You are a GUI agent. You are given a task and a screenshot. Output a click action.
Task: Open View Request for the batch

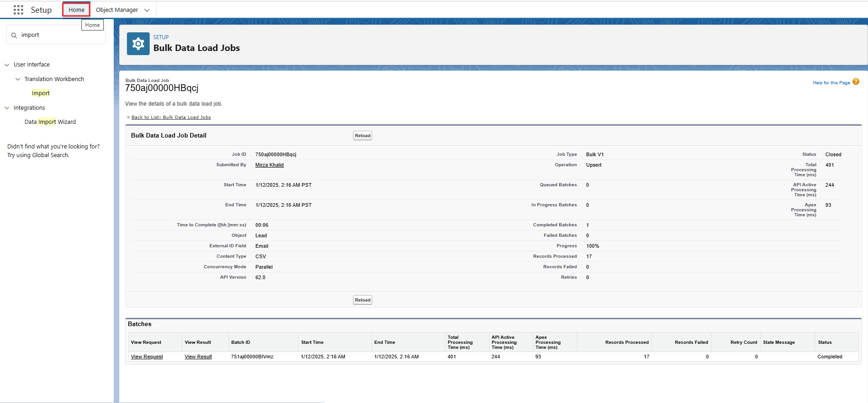coord(146,357)
